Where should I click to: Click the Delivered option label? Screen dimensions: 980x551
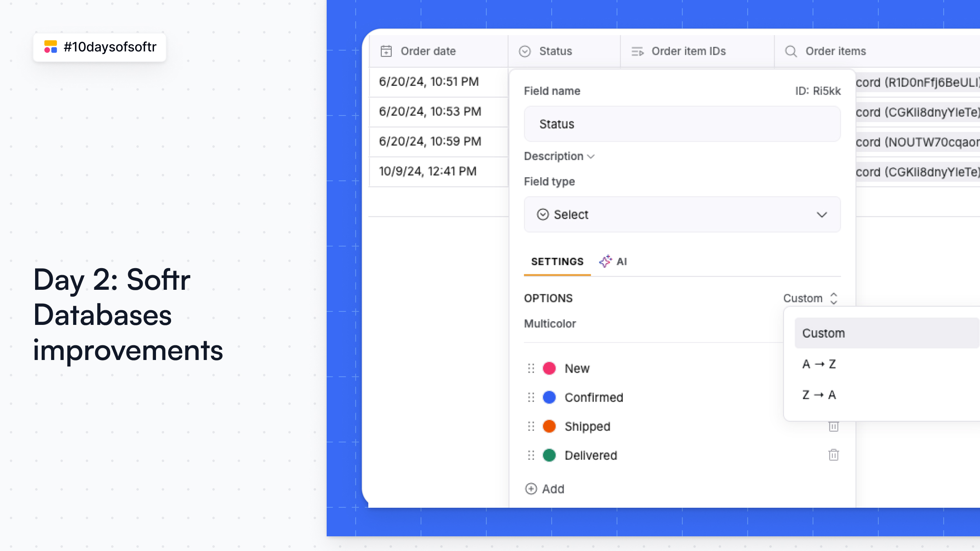click(x=591, y=455)
